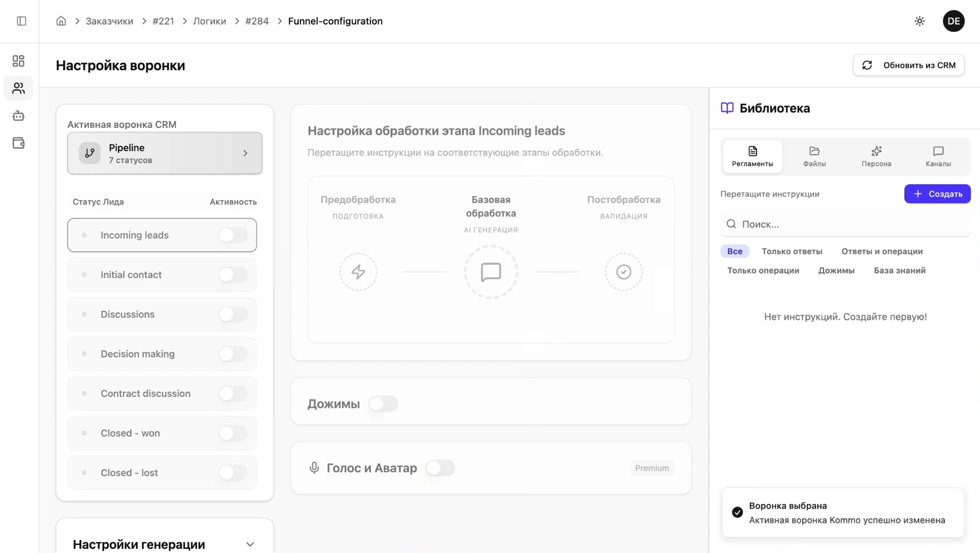Click the Обновить из CRM button
The height and width of the screenshot is (553, 980).
pyautogui.click(x=908, y=65)
